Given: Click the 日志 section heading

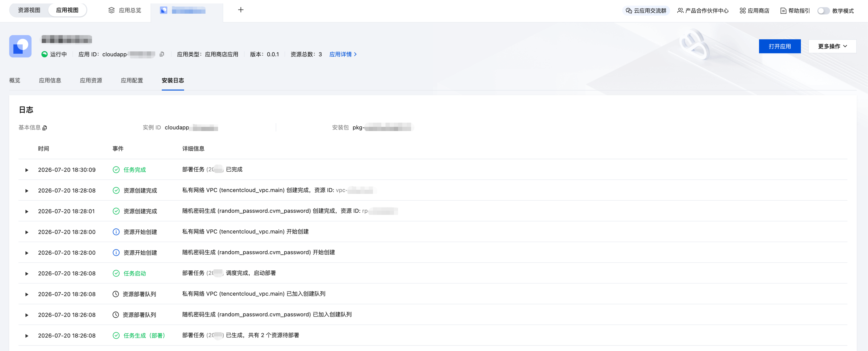Looking at the screenshot, I should (26, 110).
